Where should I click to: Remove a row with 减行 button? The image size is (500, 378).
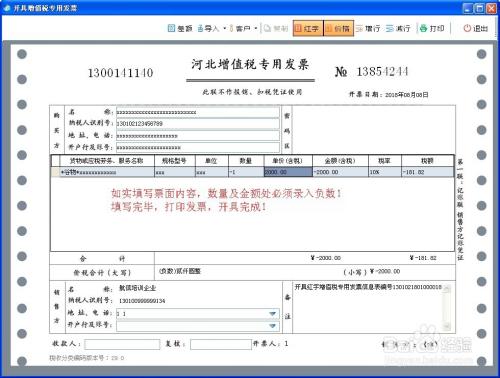pyautogui.click(x=398, y=28)
